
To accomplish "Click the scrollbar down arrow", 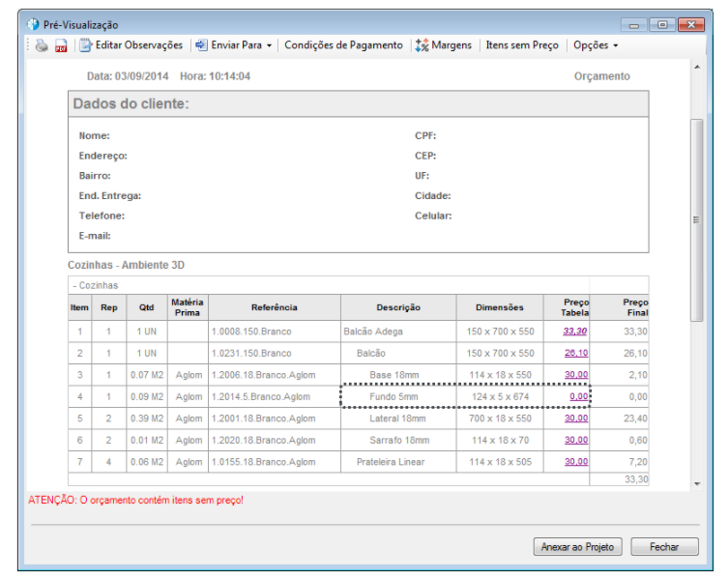I will click(x=697, y=484).
